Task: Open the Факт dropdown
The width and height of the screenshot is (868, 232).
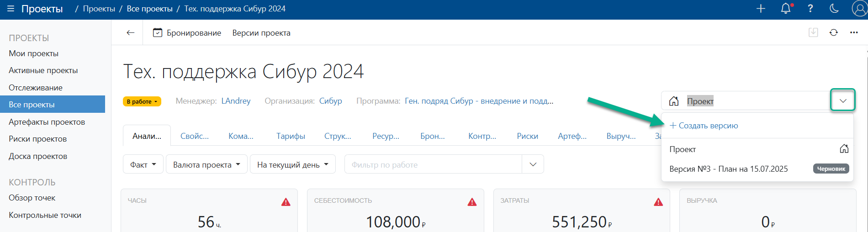Action: 143,164
